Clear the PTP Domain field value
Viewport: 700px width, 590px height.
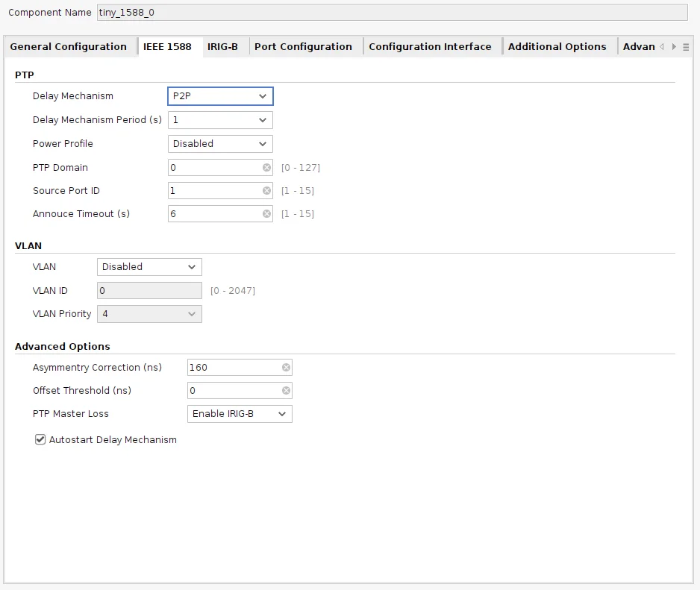pyautogui.click(x=266, y=168)
